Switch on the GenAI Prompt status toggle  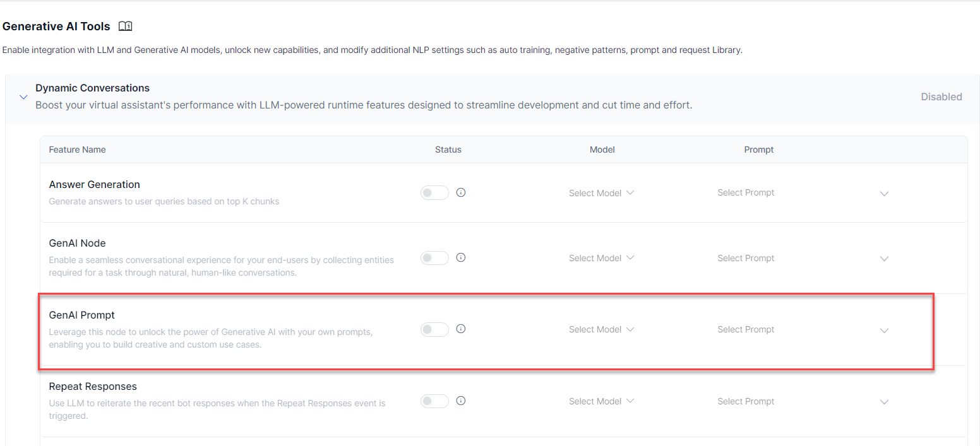coord(434,329)
